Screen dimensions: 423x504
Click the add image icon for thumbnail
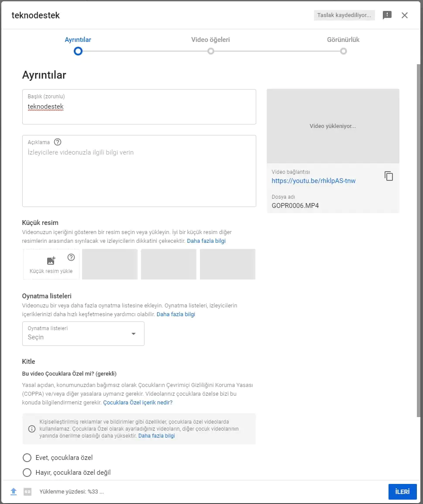click(51, 260)
